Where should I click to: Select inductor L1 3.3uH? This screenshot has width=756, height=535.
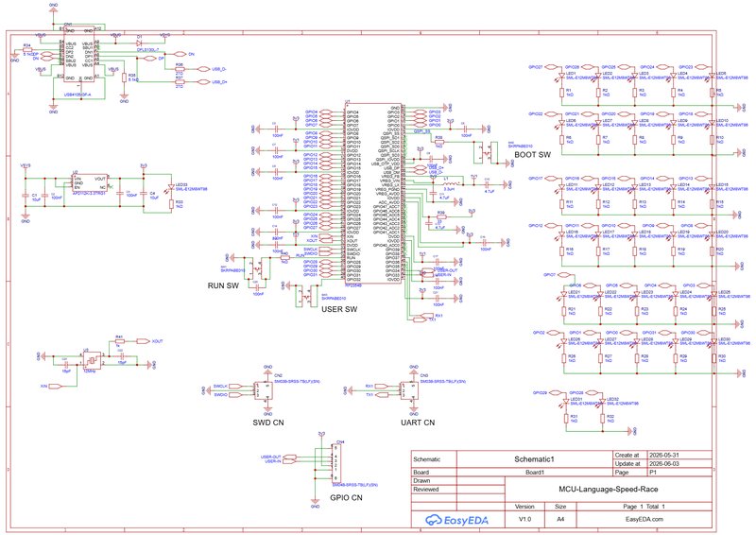(451, 183)
